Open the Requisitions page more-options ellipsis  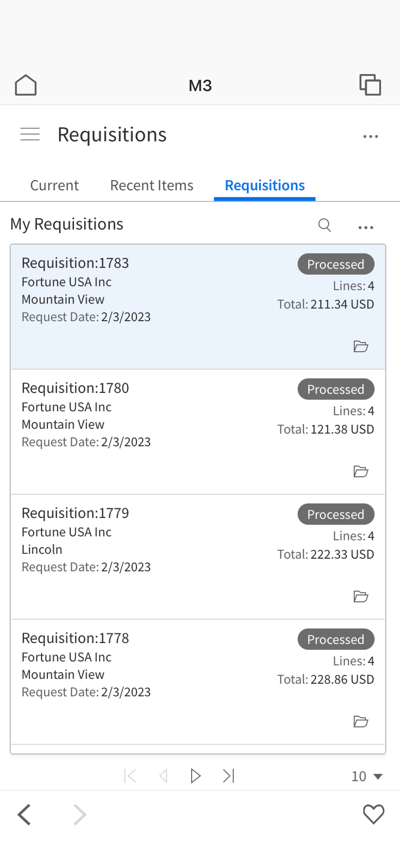371,137
